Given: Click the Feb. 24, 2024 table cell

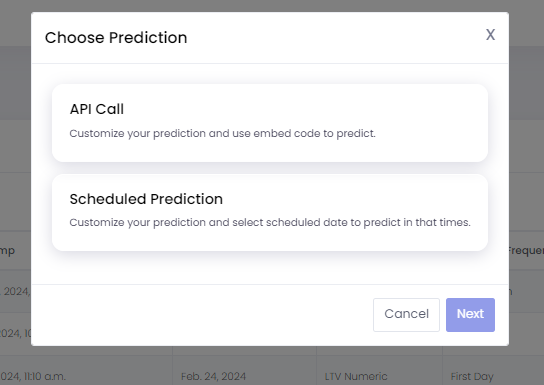Looking at the screenshot, I should 213,376.
